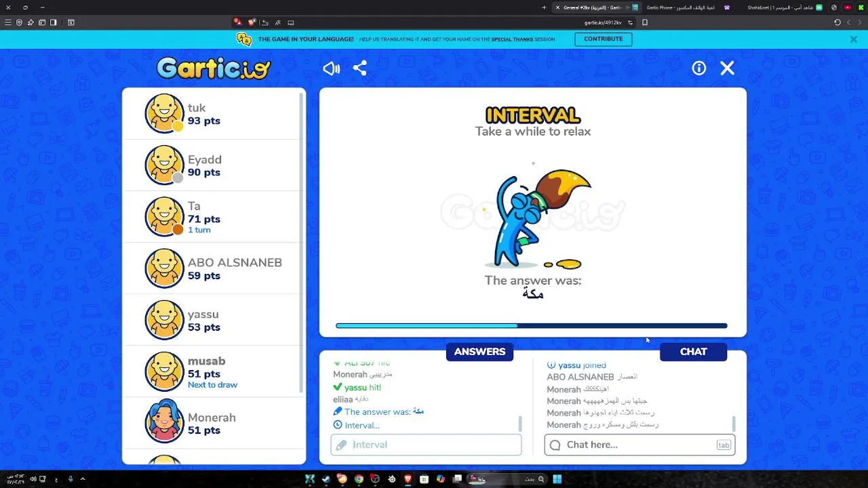Open Steam from the taskbar
This screenshot has height=488, width=868.
click(325, 479)
